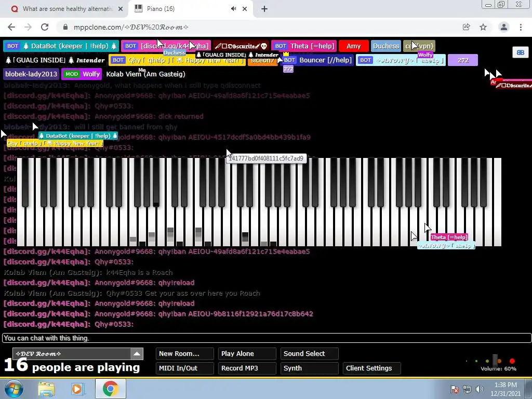Open the Windows Start menu

click(x=14, y=389)
